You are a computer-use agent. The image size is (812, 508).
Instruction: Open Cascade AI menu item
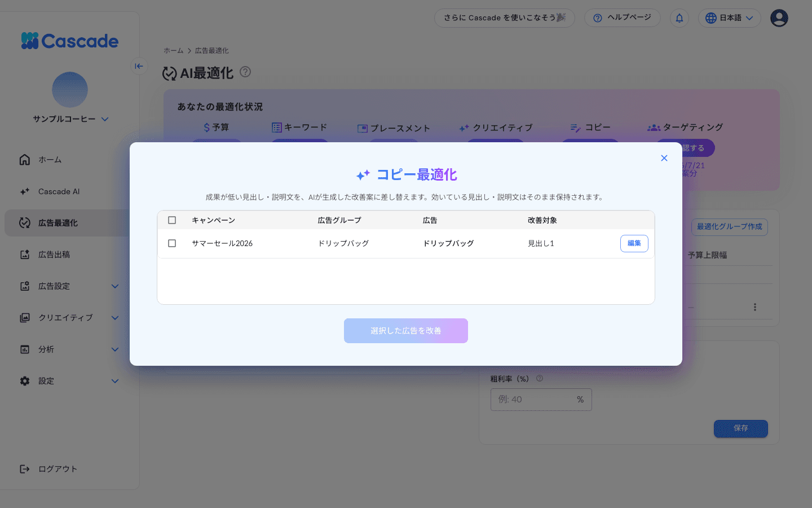click(59, 191)
